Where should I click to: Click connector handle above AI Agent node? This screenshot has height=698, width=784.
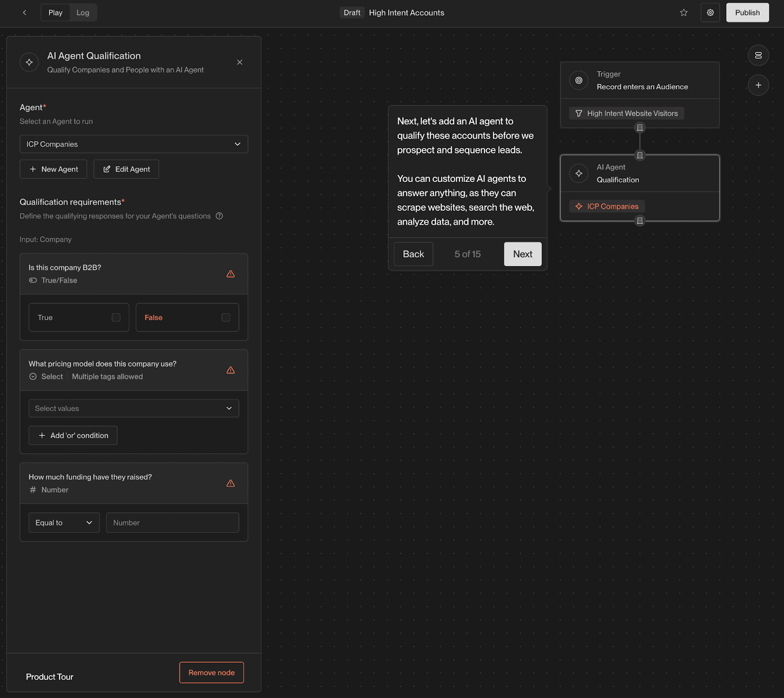(x=639, y=155)
